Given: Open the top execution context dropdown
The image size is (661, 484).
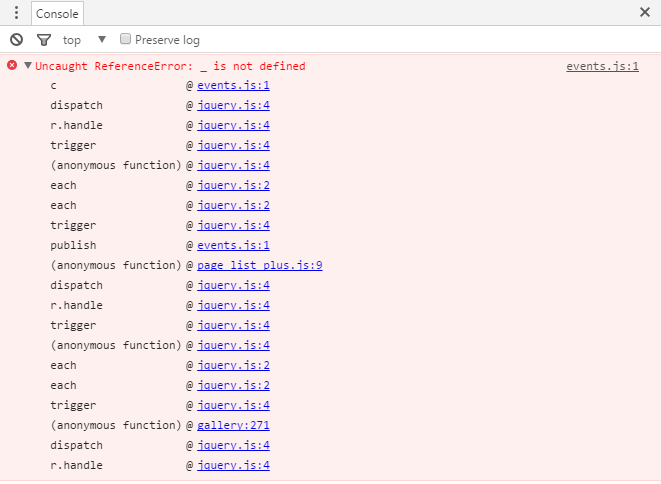Looking at the screenshot, I should pyautogui.click(x=102, y=39).
